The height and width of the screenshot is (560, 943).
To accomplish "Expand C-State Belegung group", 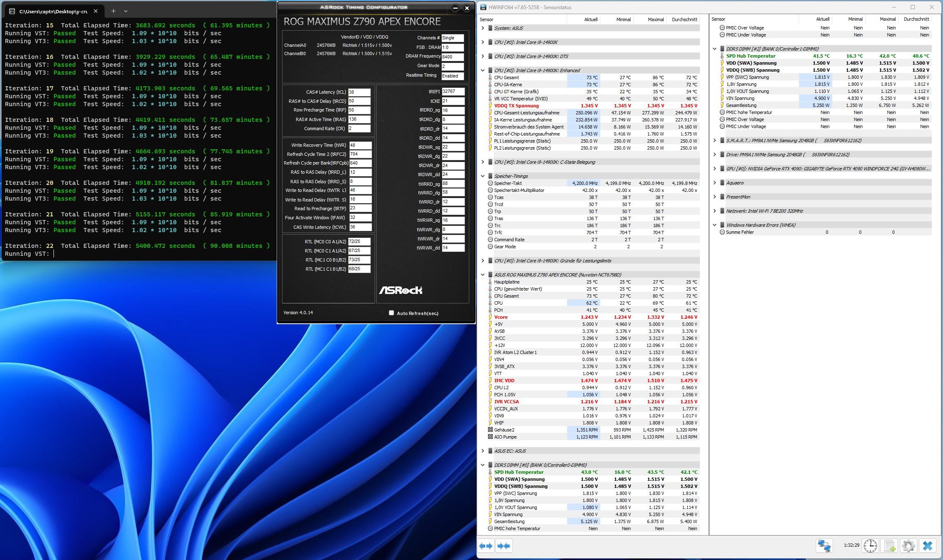I will tap(482, 162).
